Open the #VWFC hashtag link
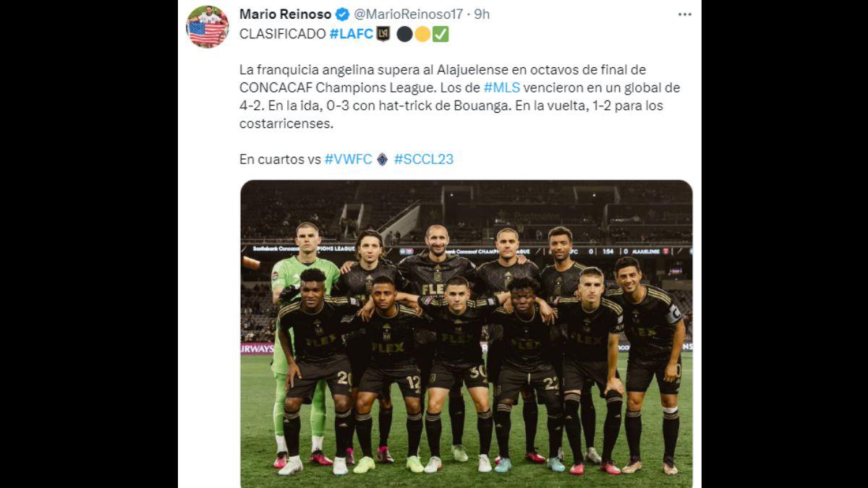868x488 pixels. point(349,159)
